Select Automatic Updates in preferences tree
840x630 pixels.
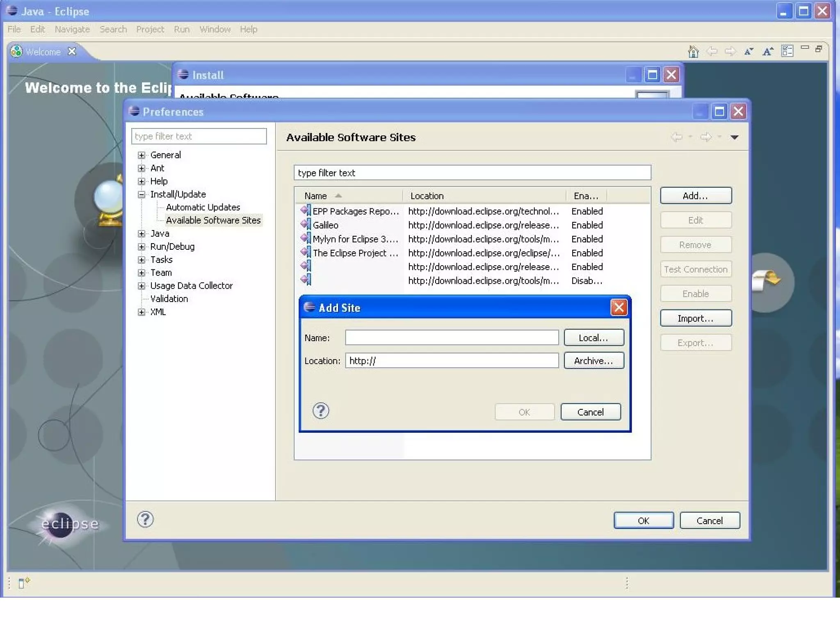click(x=203, y=207)
